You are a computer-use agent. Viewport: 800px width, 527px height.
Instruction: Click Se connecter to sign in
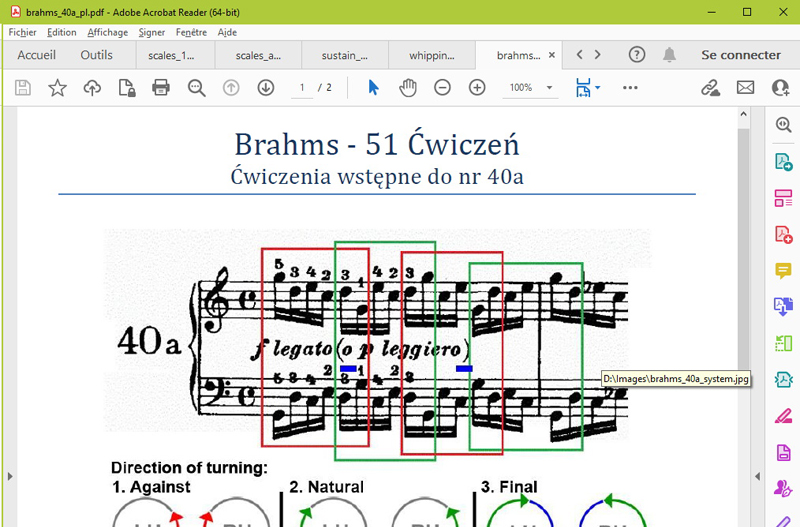tap(740, 55)
